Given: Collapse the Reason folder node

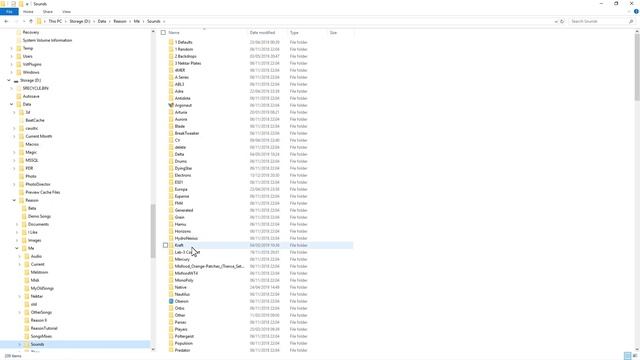Looking at the screenshot, I should pos(14,200).
